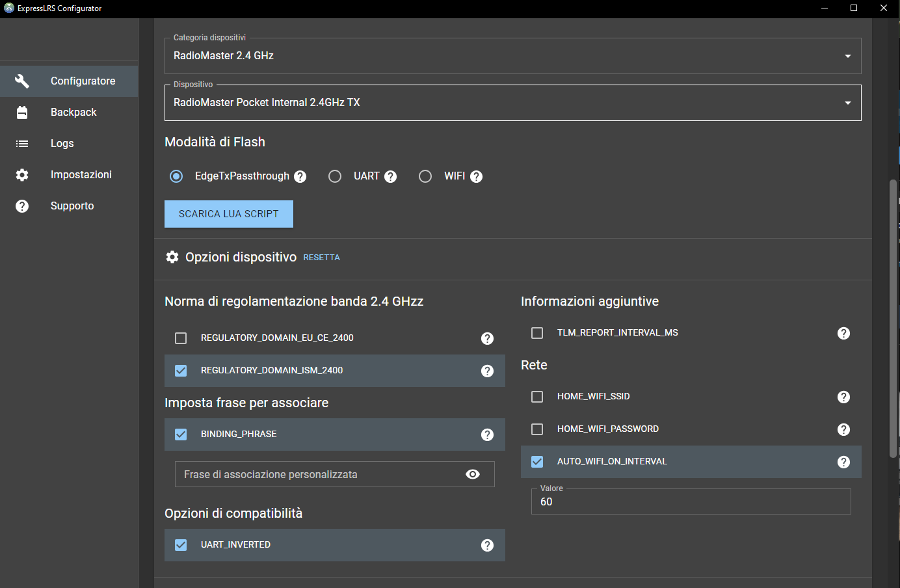Screen dimensions: 900x588
Task: Click the Logs list icon
Action: click(x=22, y=144)
